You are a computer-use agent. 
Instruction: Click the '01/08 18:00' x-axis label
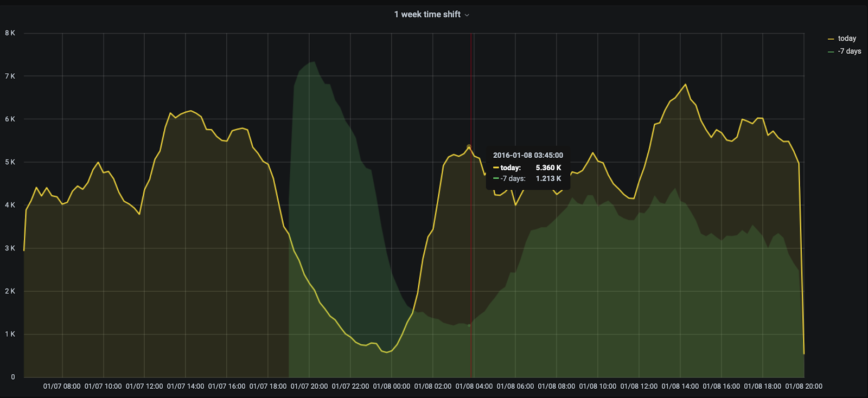[763, 387]
